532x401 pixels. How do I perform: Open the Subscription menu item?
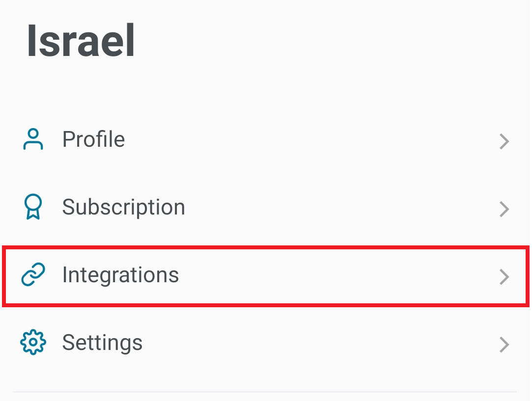pos(265,208)
